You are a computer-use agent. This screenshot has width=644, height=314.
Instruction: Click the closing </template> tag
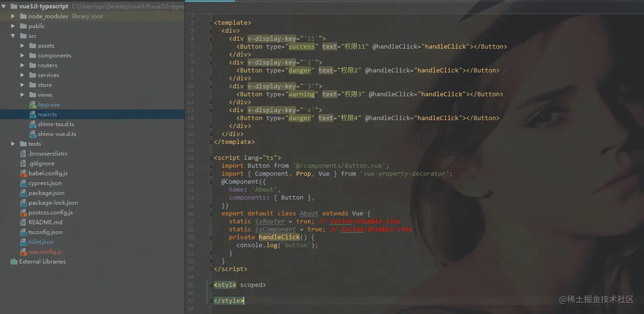coord(234,142)
